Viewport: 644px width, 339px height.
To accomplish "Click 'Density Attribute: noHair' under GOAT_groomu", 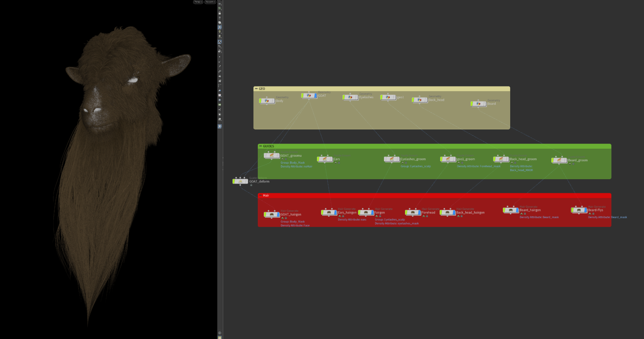I will 297,167.
